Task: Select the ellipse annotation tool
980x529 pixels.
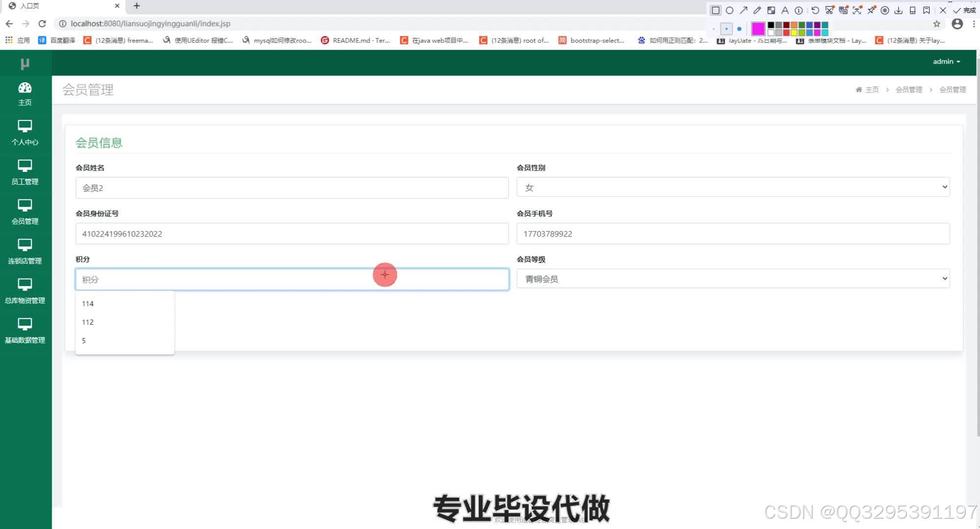Action: click(730, 10)
